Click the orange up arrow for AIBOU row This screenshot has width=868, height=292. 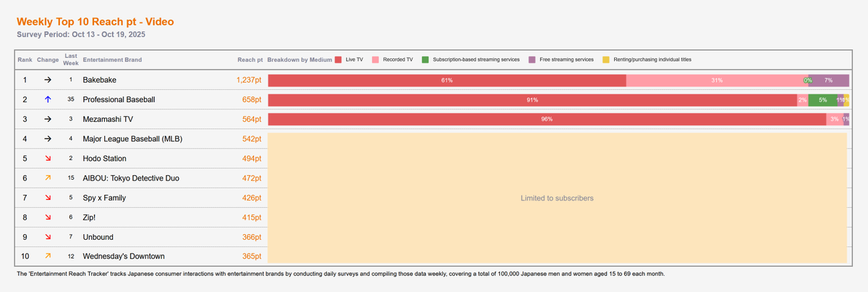coord(48,178)
